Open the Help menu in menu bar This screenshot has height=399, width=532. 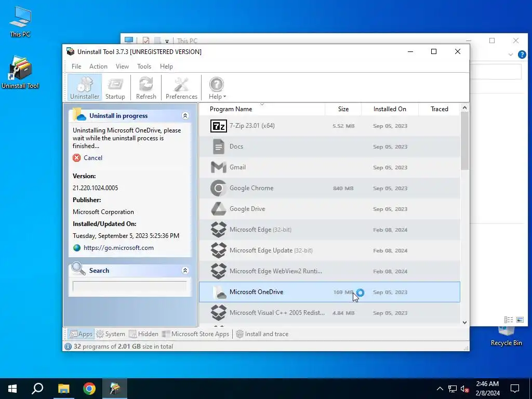[x=166, y=66]
